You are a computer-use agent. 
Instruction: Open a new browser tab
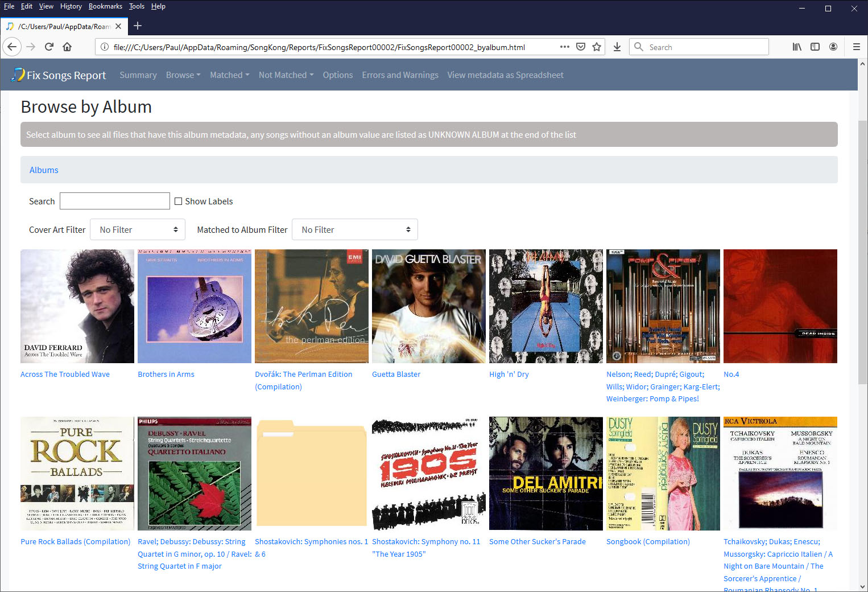(x=138, y=26)
